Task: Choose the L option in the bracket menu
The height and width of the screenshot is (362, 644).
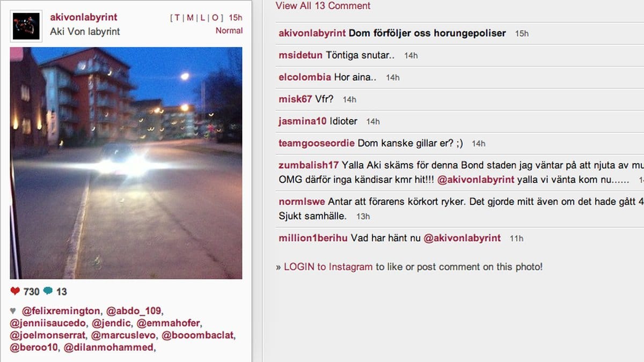Action: point(202,18)
